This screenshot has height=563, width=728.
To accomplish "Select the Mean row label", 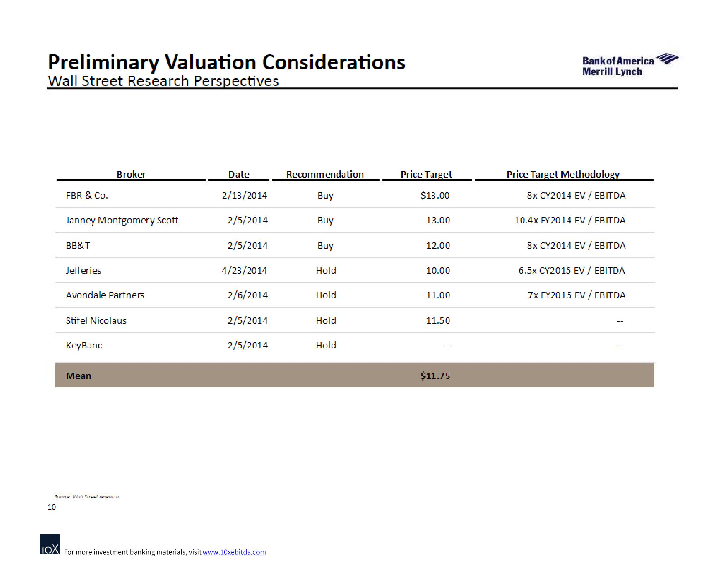I will click(78, 376).
